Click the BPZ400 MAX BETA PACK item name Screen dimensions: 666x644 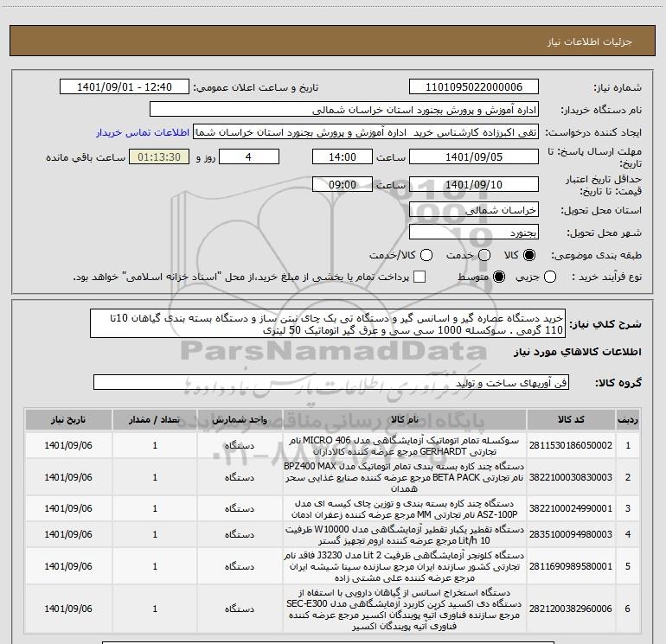tap(405, 477)
